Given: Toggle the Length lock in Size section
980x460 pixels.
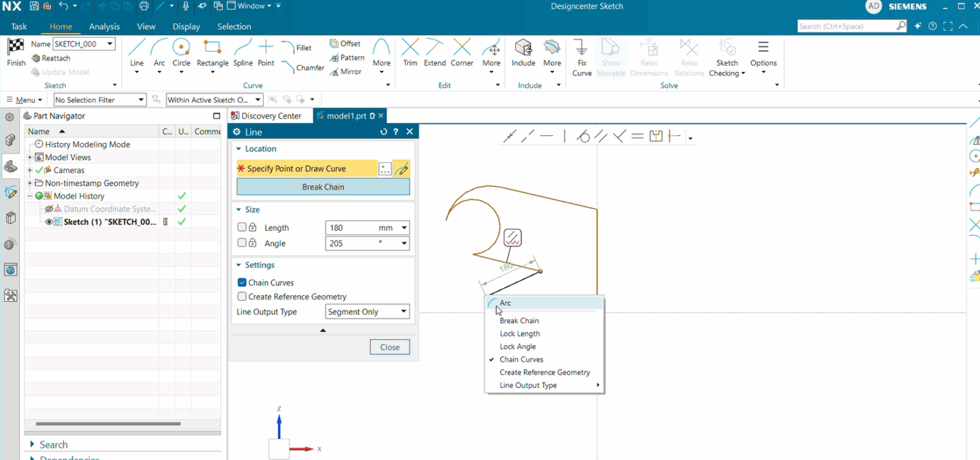Looking at the screenshot, I should 252,227.
